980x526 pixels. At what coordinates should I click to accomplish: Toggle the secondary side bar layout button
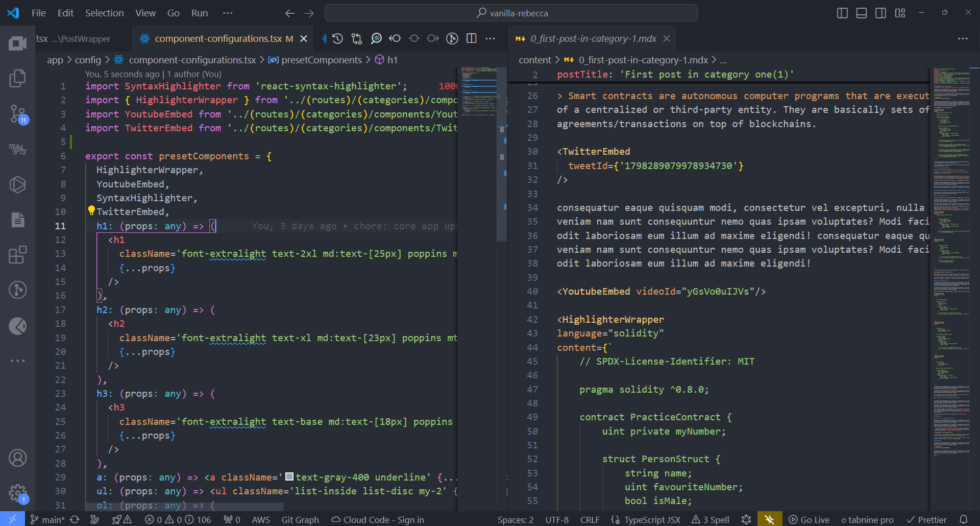coord(881,13)
